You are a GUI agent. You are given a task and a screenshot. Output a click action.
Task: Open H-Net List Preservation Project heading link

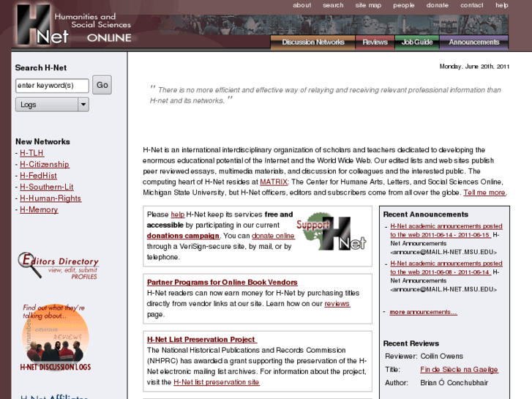(x=202, y=339)
